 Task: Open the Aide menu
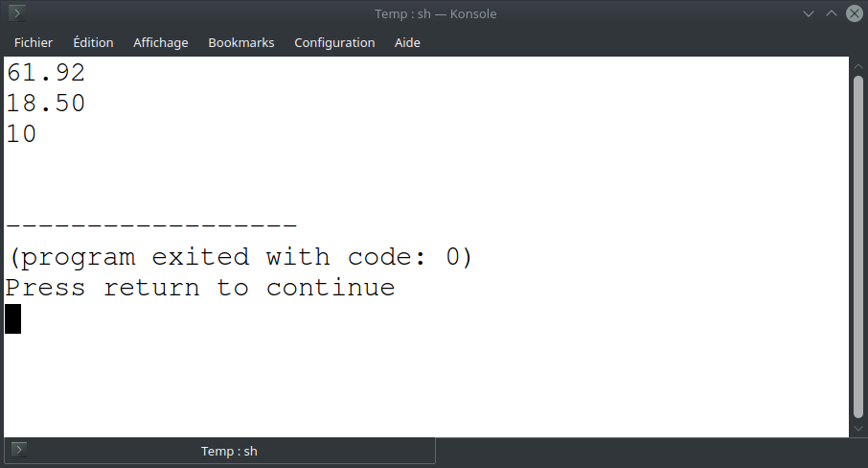(407, 42)
